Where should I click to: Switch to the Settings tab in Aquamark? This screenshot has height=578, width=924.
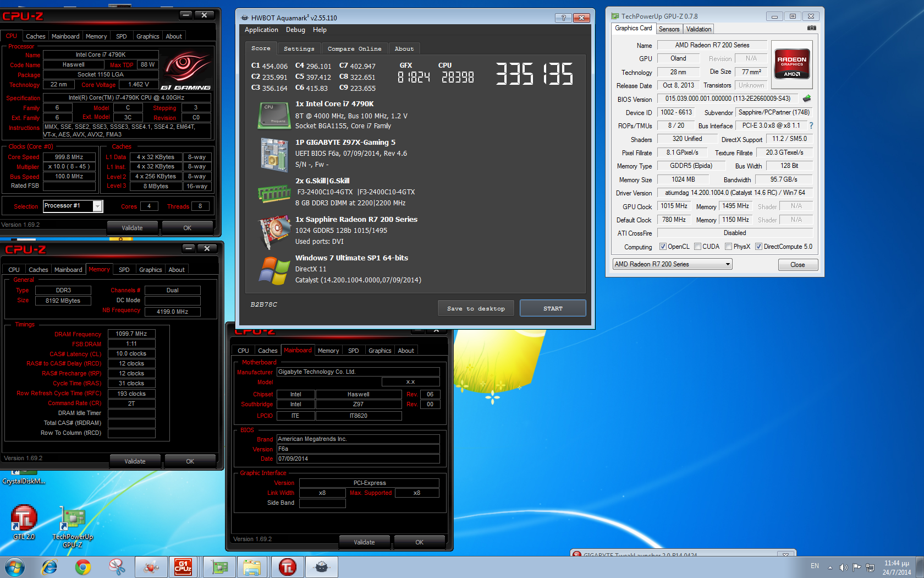pos(299,48)
